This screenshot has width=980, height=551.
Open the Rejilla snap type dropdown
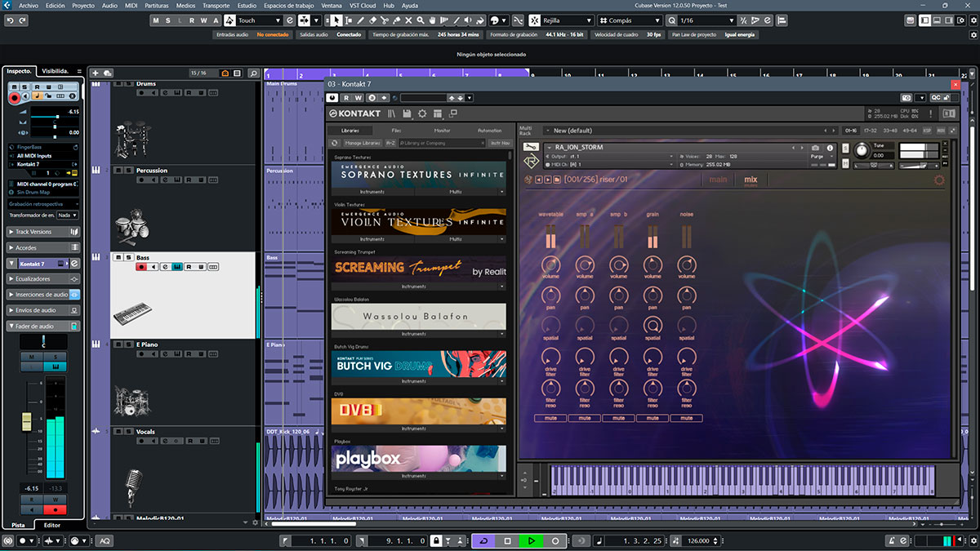[568, 20]
